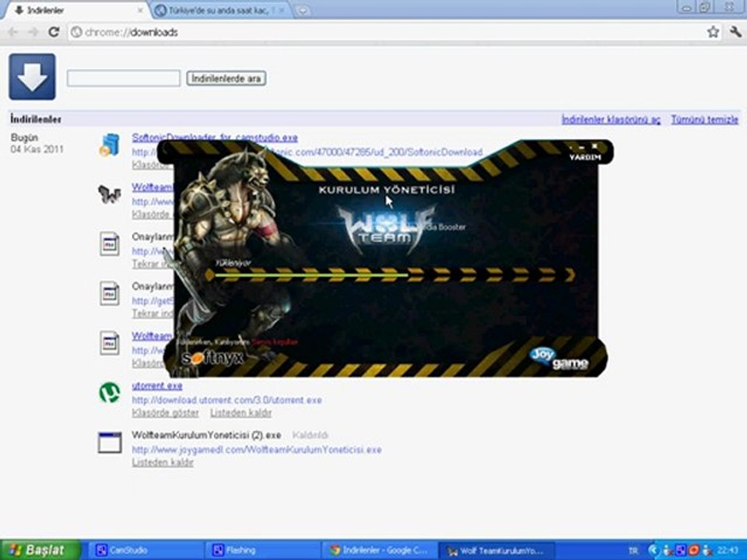
Task: Click the downloads search text field
Action: tap(124, 78)
